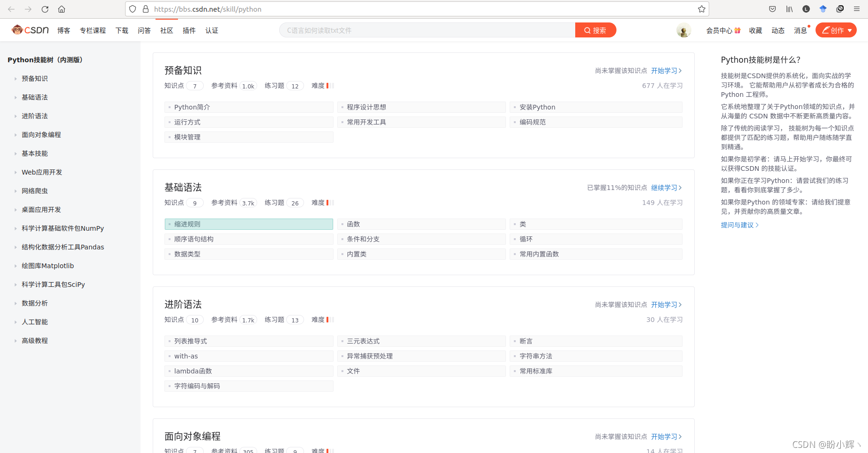Screen dimensions: 868x453
Task: Open the browser hamburger menu
Action: pos(857,9)
